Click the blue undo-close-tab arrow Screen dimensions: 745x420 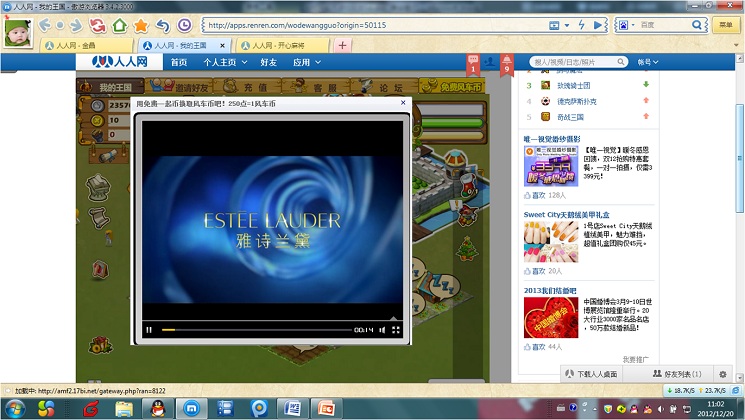point(163,25)
